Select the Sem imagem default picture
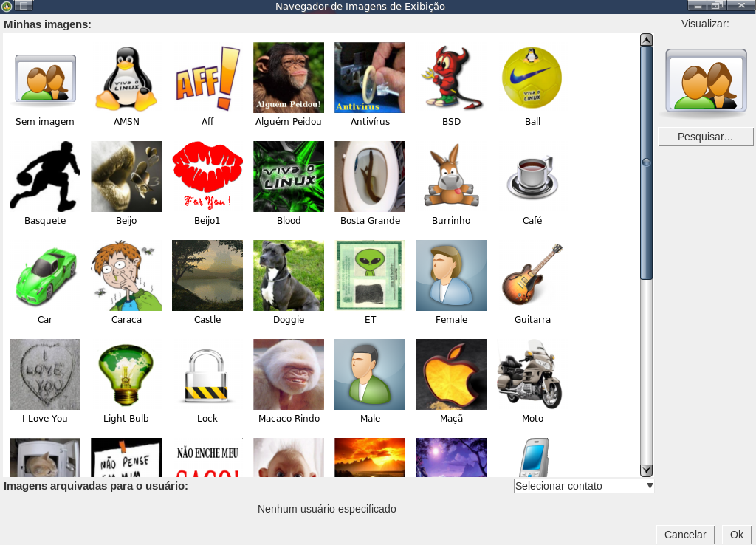 (x=45, y=78)
